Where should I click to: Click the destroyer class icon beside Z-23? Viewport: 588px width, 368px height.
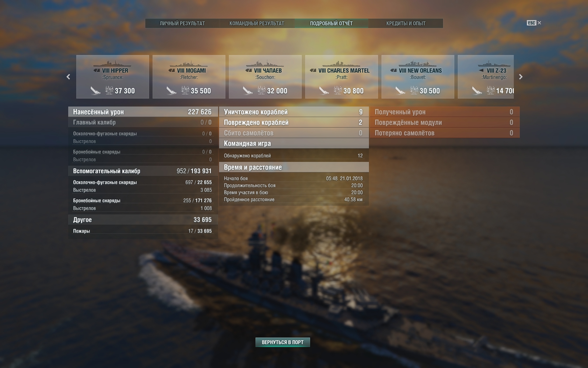coord(481,70)
